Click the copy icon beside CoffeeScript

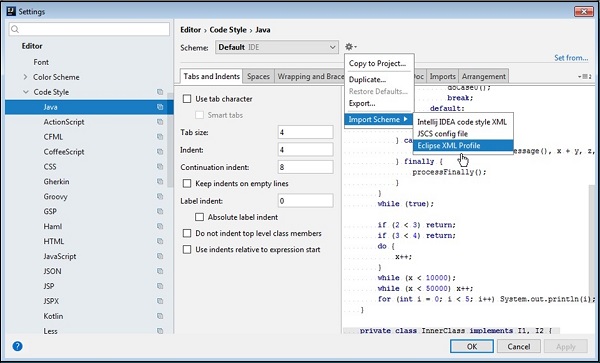click(160, 152)
